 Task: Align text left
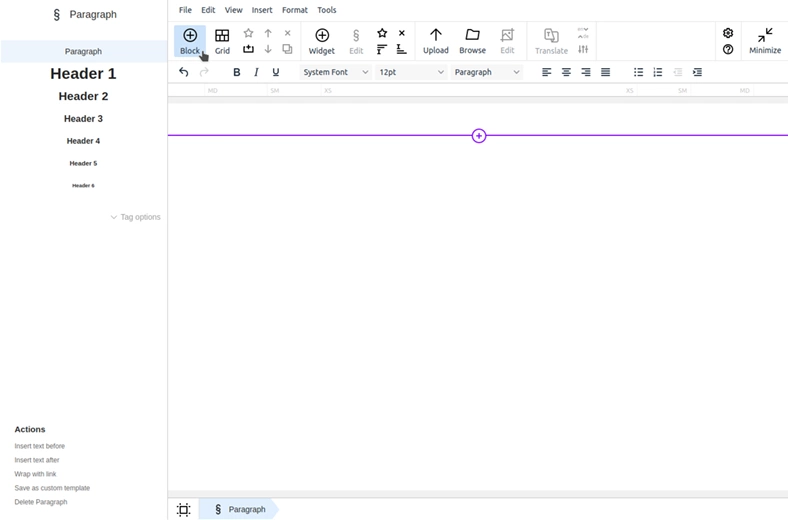pos(547,72)
